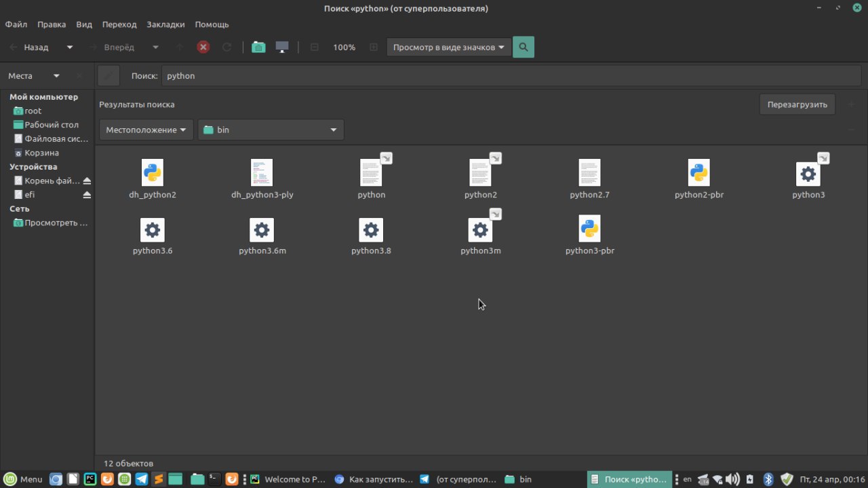Open the Назад history dropdown arrow
The width and height of the screenshot is (868, 488).
click(x=70, y=48)
